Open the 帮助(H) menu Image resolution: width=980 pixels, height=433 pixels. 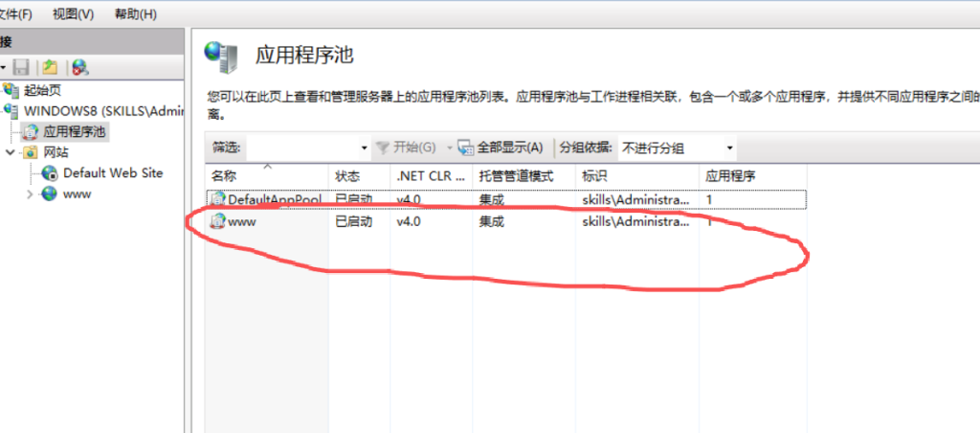click(x=135, y=14)
